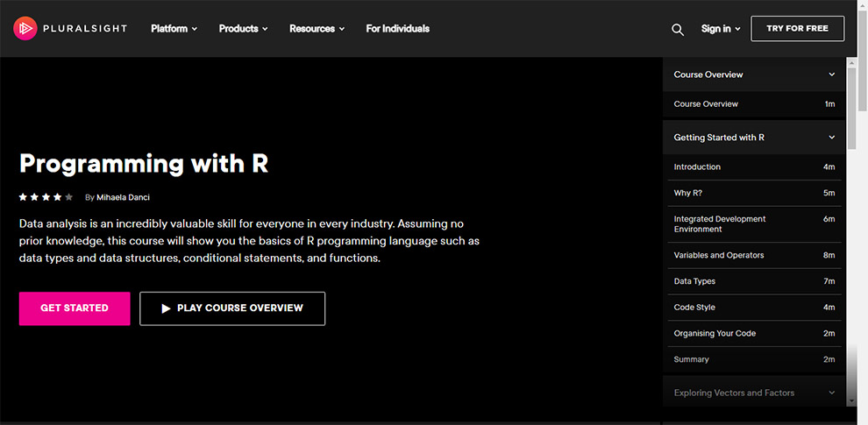
Task: Click the Exploring Vectors and Factors heading
Action: click(x=734, y=393)
